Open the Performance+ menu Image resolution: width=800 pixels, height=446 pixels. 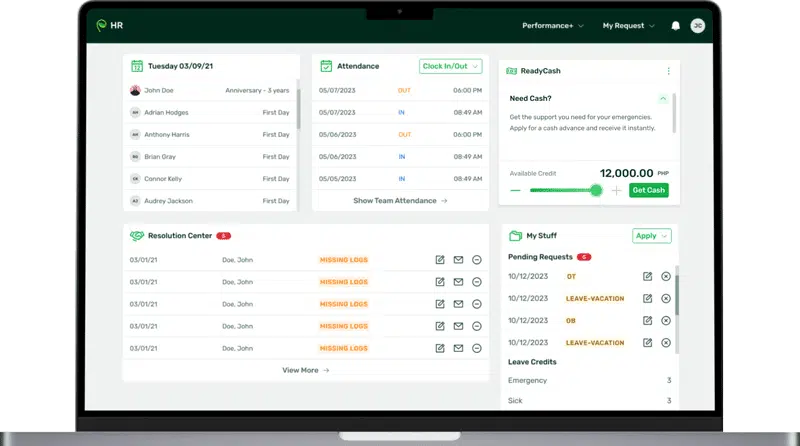(x=553, y=26)
